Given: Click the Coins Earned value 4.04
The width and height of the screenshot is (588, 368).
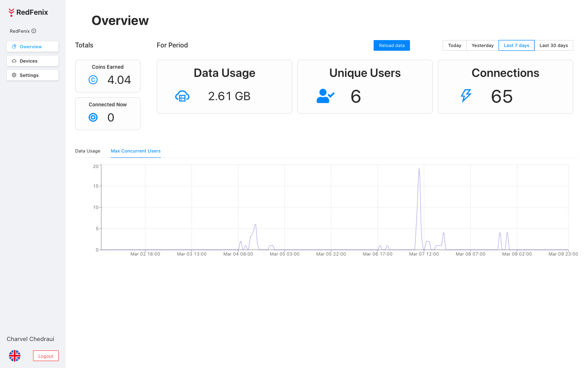Looking at the screenshot, I should tap(119, 80).
